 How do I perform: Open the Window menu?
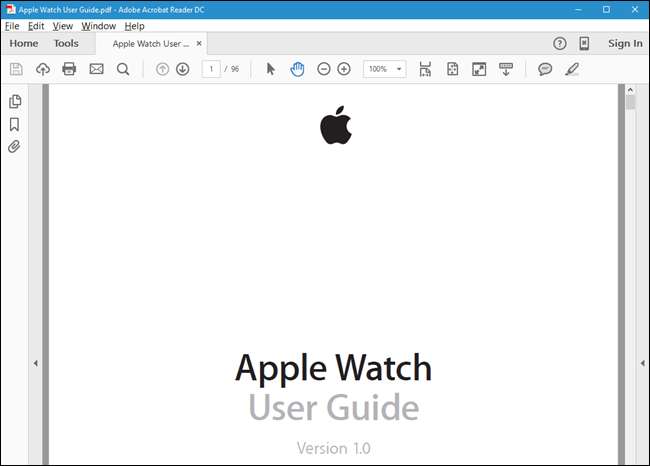99,26
